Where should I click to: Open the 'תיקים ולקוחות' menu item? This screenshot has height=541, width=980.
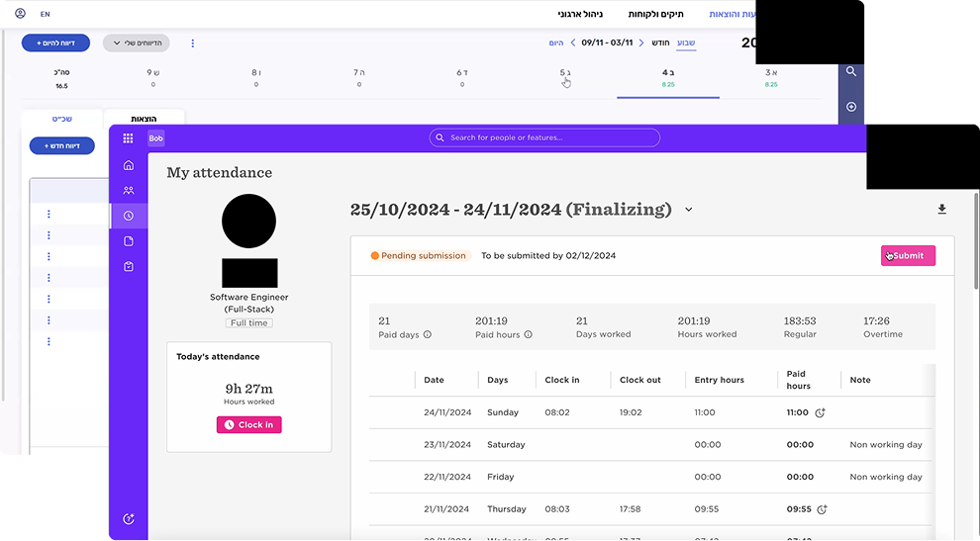pyautogui.click(x=657, y=15)
